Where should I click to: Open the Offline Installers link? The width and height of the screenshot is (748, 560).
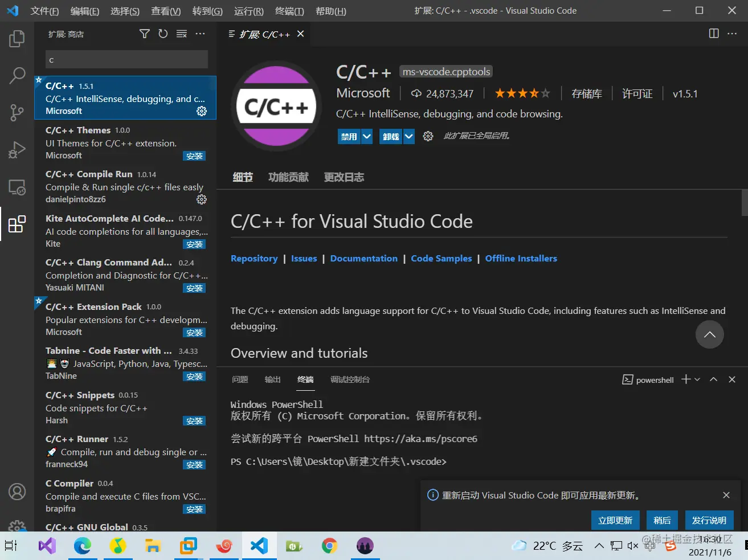521,258
